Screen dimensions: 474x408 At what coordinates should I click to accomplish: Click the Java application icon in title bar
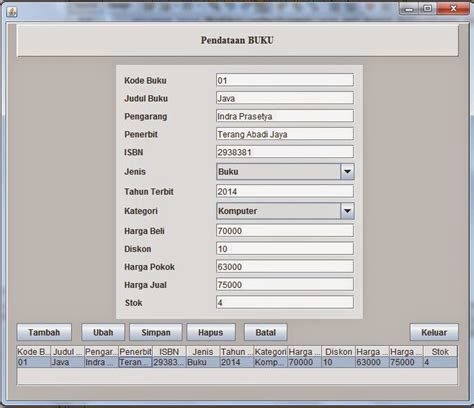tap(12, 12)
